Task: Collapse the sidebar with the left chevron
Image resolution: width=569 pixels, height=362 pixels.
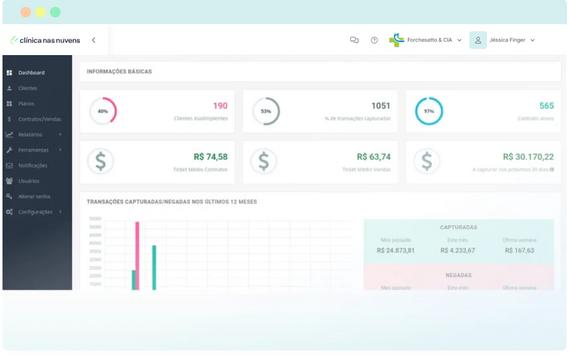Action: click(x=94, y=40)
